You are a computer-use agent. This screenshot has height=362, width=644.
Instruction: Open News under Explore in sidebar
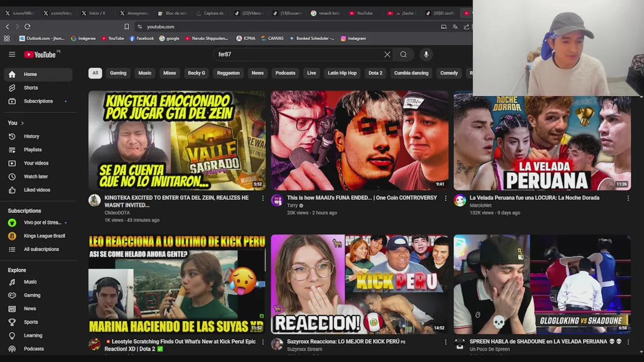pos(38,309)
